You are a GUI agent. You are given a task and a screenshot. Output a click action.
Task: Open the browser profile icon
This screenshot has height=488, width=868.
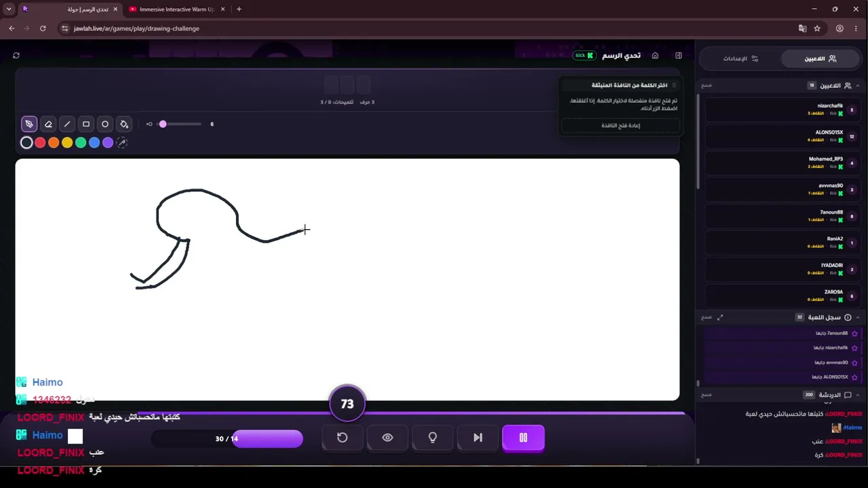(x=840, y=28)
